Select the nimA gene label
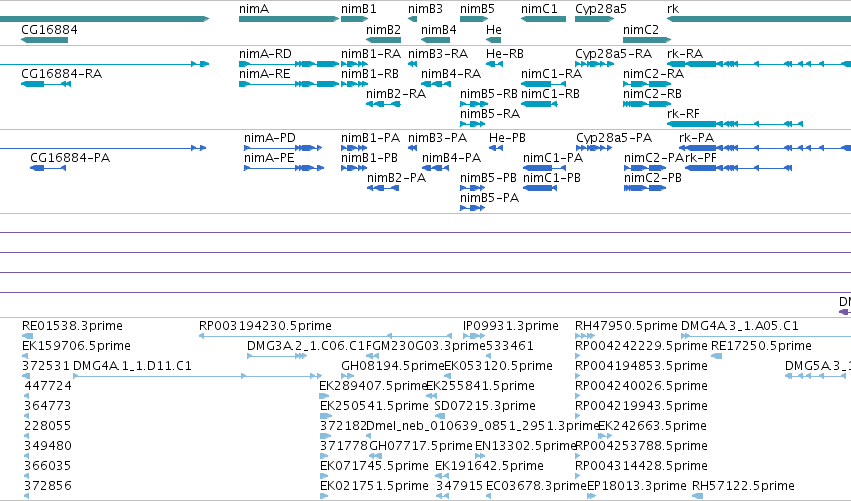Screen dimensions: 851x501 [254, 9]
